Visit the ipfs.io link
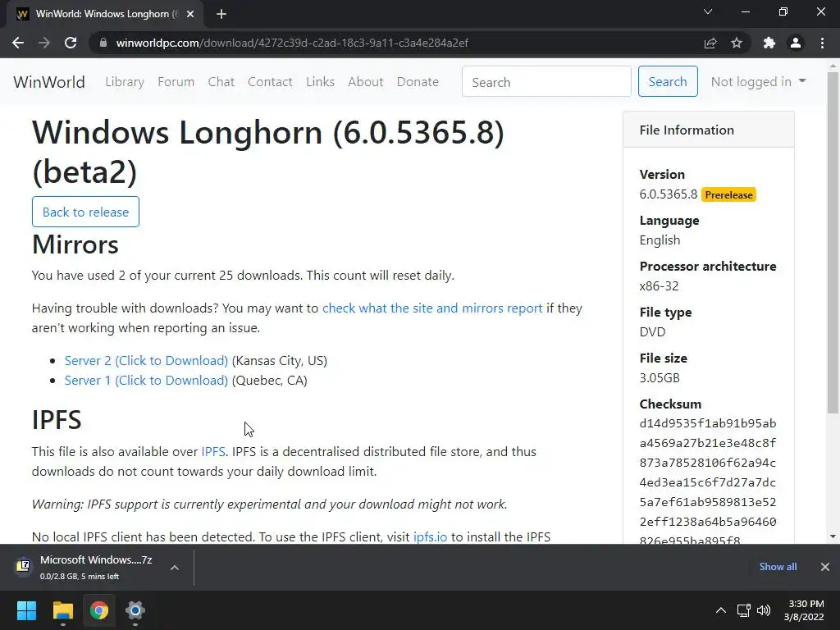The image size is (840, 630). [430, 536]
